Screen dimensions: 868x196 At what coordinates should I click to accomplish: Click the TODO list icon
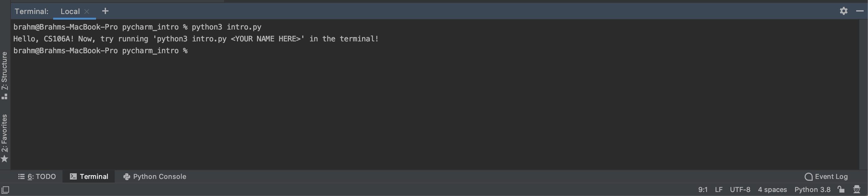(x=21, y=176)
